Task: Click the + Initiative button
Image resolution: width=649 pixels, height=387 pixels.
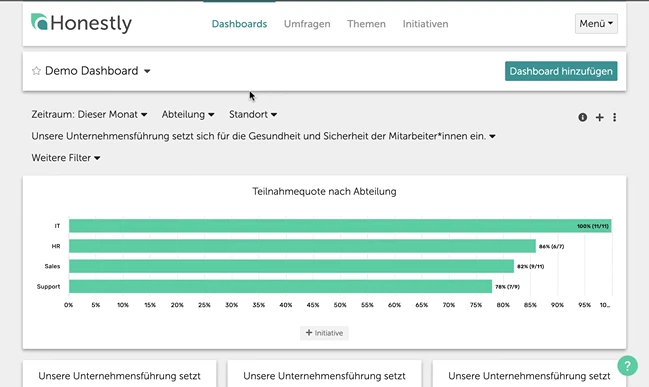Action: coord(324,333)
